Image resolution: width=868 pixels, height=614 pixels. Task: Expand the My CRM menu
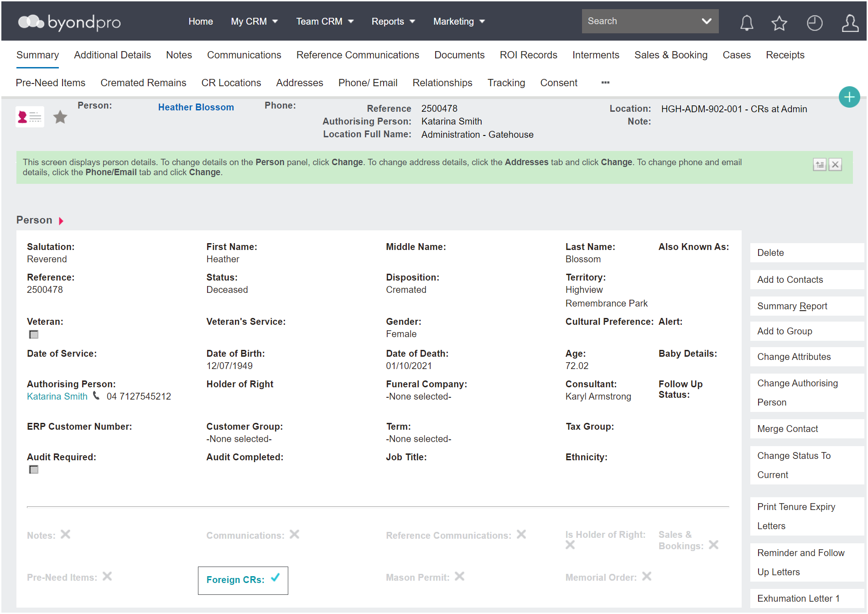coord(254,21)
